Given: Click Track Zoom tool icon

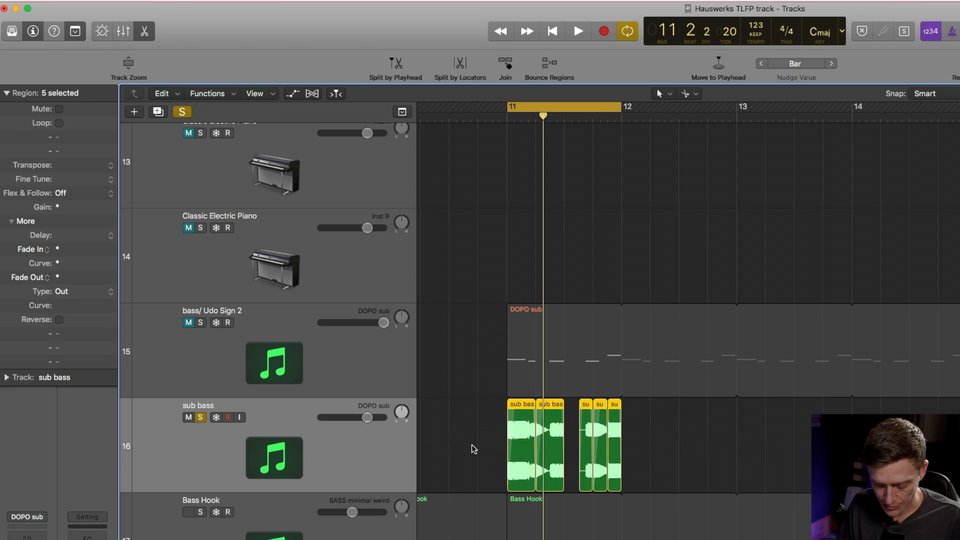Looking at the screenshot, I should [129, 62].
